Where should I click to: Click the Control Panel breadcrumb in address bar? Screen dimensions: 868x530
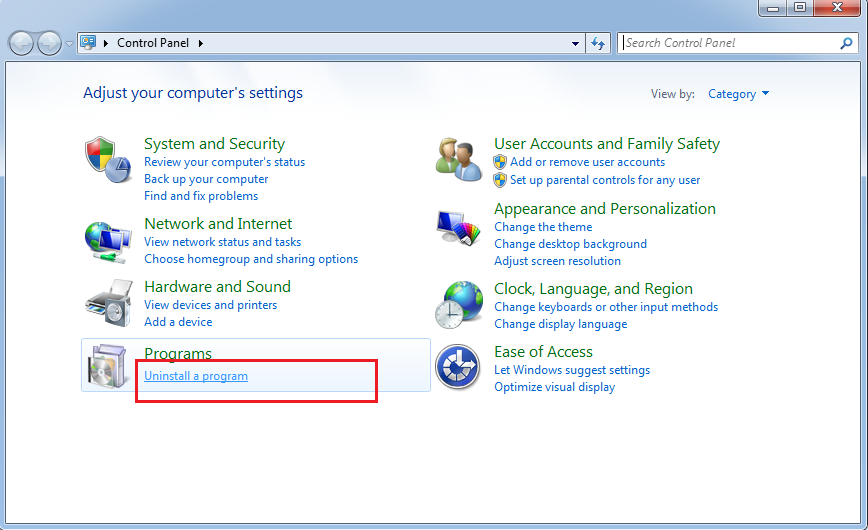[x=154, y=43]
